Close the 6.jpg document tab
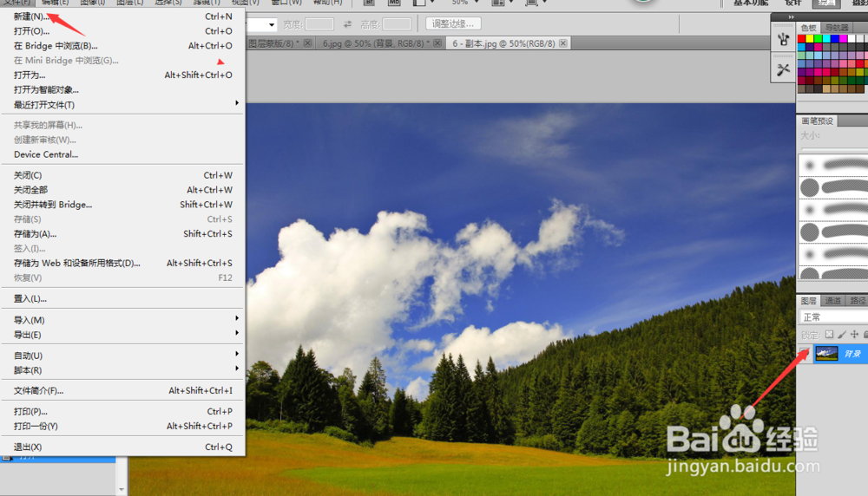 coord(437,43)
